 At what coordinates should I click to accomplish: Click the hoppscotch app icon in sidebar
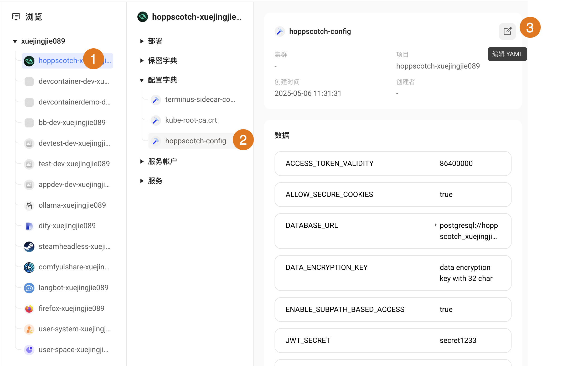tap(29, 61)
